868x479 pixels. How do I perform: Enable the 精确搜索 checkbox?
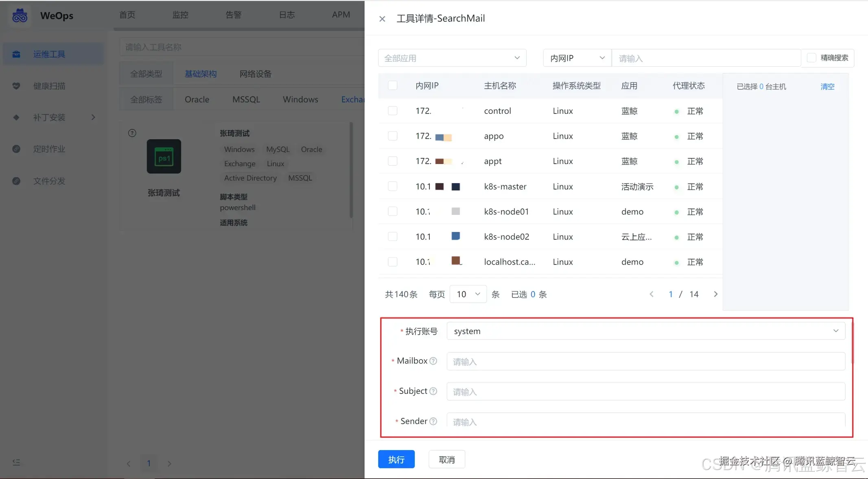812,57
